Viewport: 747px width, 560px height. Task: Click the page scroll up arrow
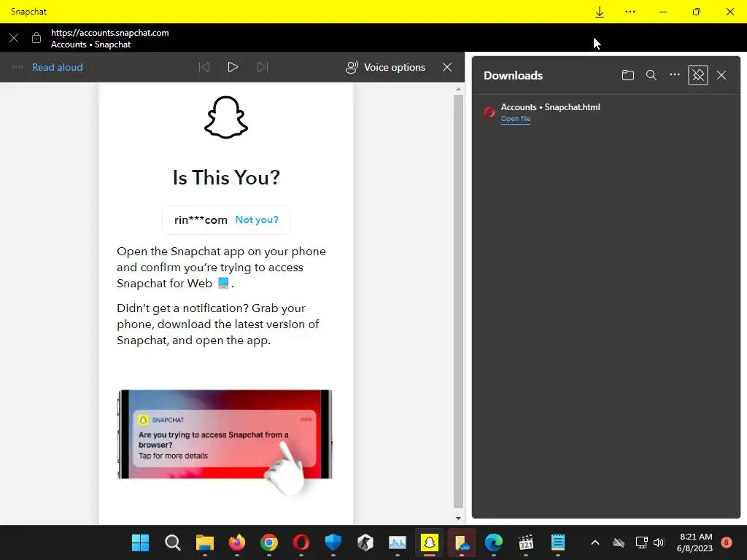click(458, 89)
